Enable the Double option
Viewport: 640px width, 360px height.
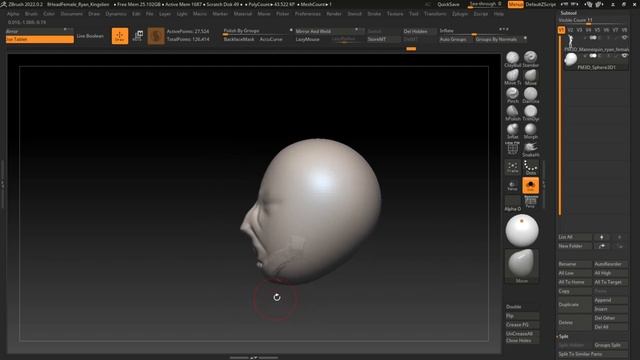[522, 307]
